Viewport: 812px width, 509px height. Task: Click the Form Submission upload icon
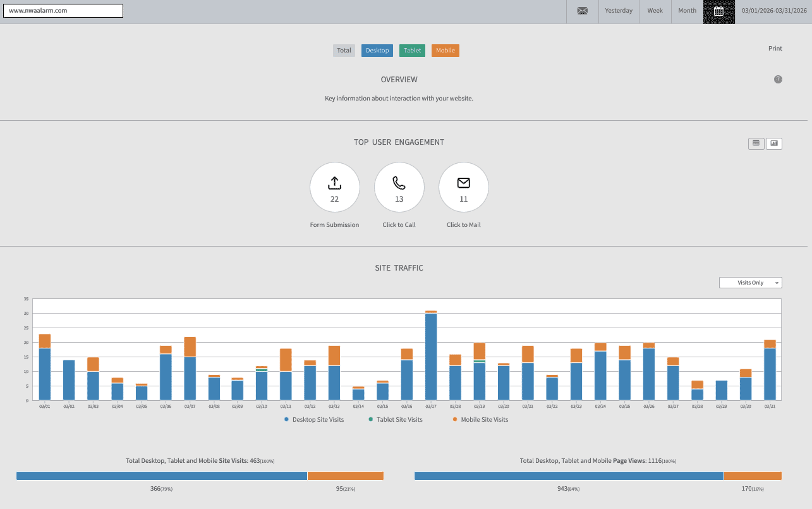coord(334,183)
